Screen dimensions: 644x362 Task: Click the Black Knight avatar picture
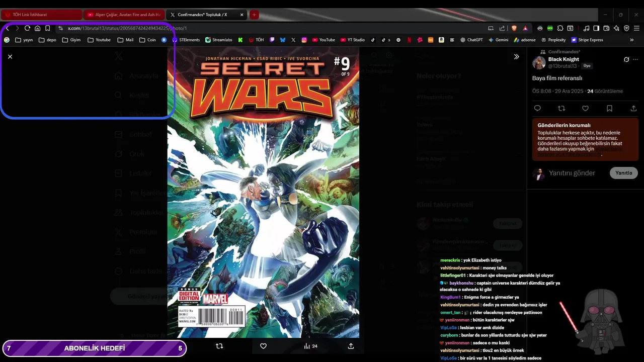tap(539, 63)
